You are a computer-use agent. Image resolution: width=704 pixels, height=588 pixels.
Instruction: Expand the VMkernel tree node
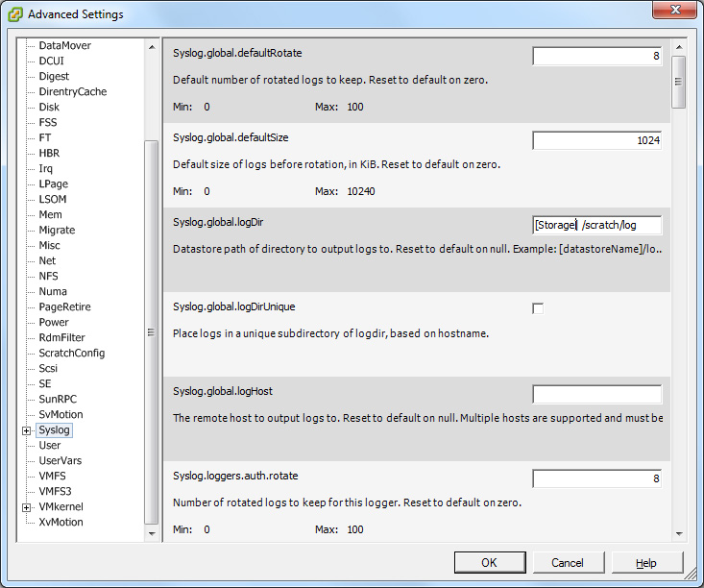click(x=27, y=507)
